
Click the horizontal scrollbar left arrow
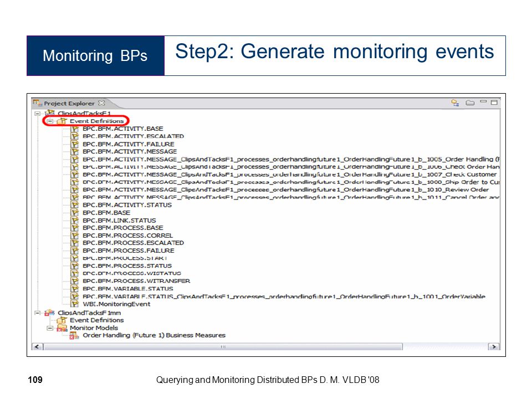click(x=37, y=347)
